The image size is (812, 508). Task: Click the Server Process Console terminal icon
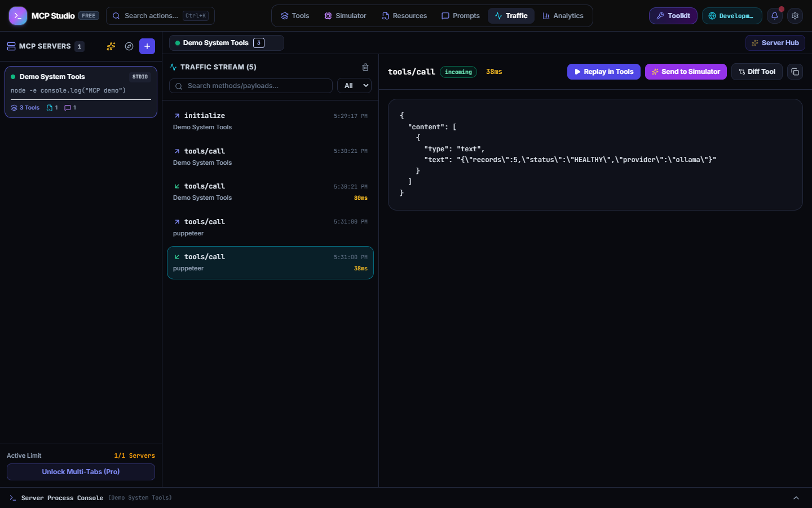(13, 498)
